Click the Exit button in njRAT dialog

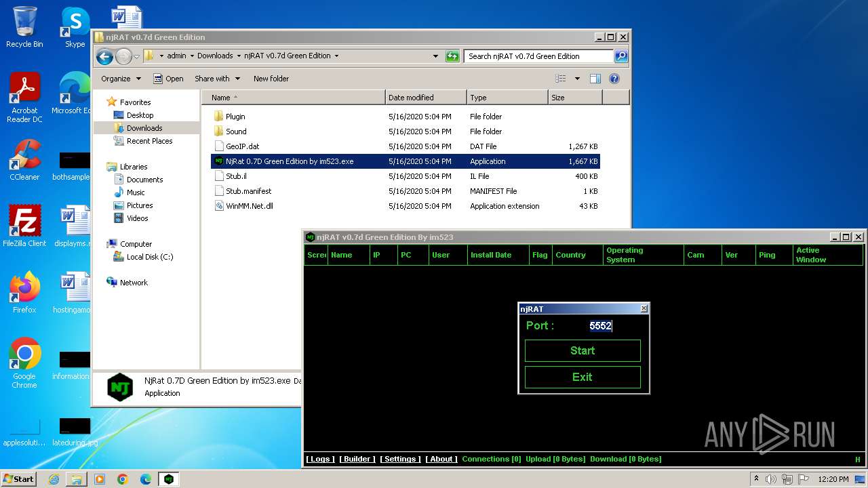583,377
